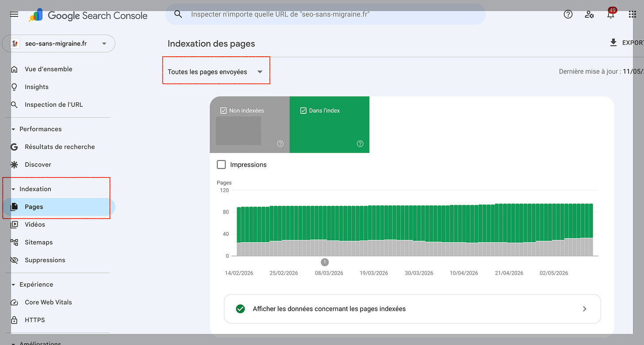Click help icon on Dans l'index card
The height and width of the screenshot is (345, 644).
click(x=360, y=143)
